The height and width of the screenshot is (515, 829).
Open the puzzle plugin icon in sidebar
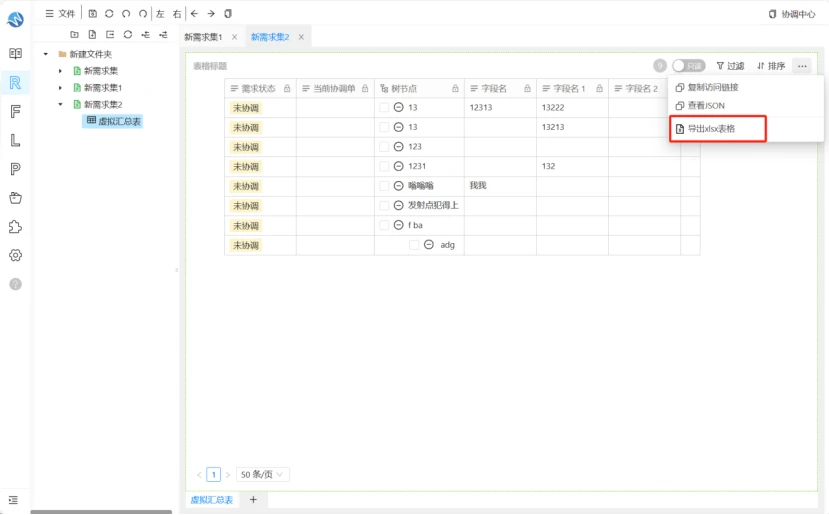point(15,227)
